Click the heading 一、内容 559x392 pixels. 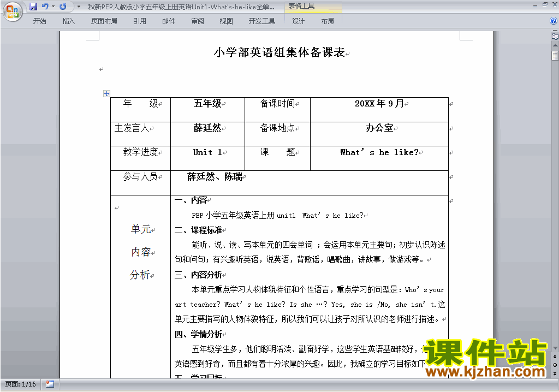pyautogui.click(x=191, y=200)
